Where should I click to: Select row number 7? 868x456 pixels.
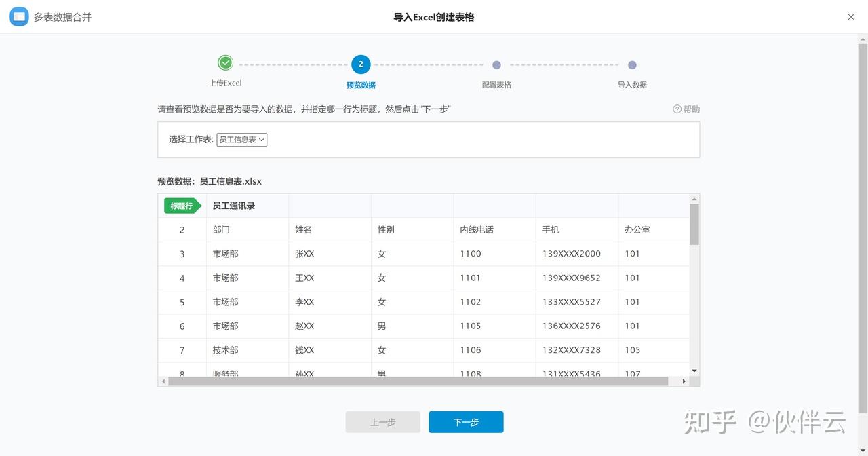[182, 350]
